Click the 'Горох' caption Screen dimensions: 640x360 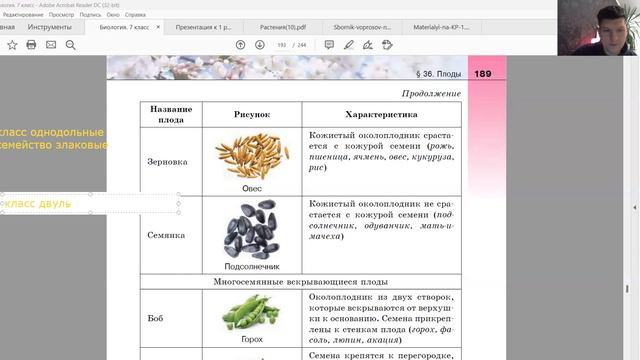click(x=252, y=339)
